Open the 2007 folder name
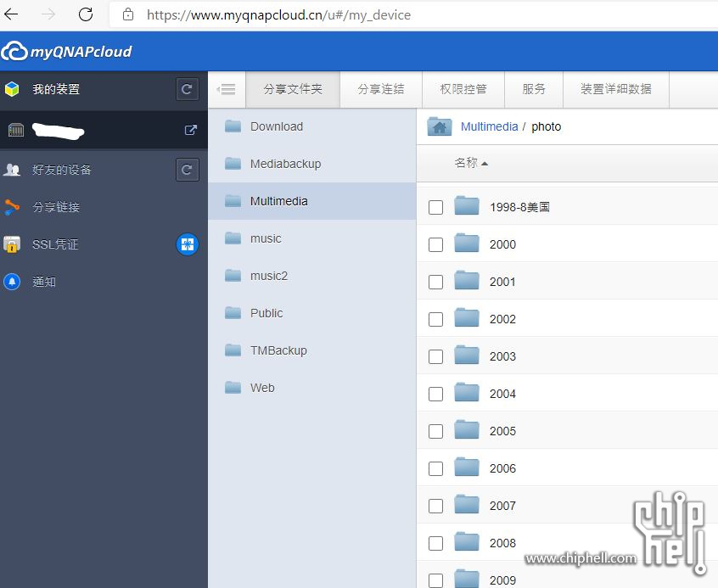The image size is (718, 588). tap(502, 506)
